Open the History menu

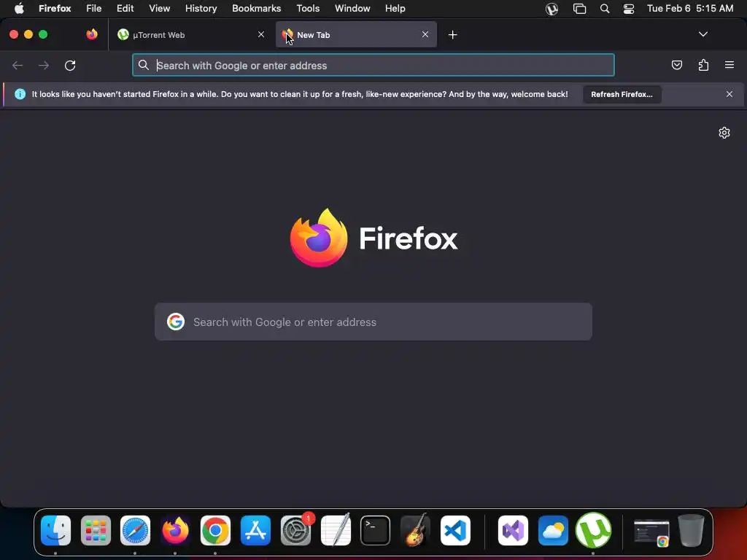point(201,9)
